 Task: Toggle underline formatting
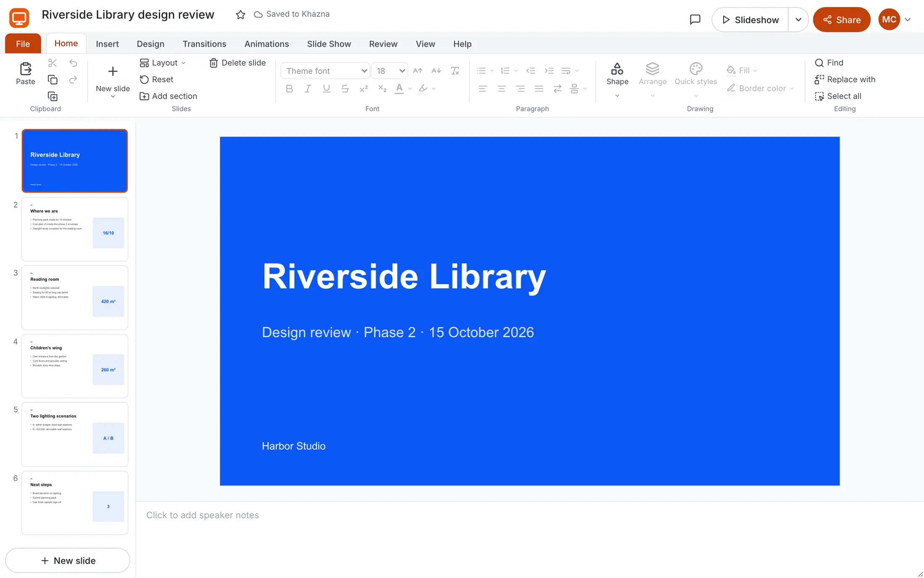326,89
